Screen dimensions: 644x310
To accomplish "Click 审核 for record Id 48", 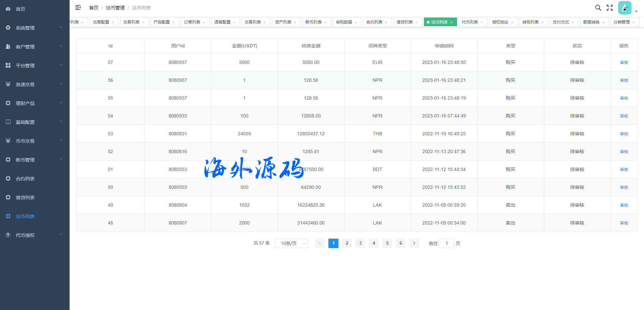I will pos(624,223).
